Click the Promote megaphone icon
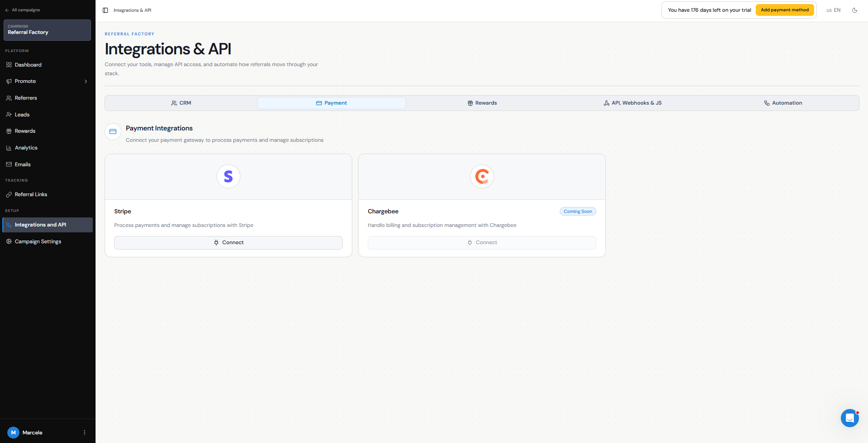The height and width of the screenshot is (443, 868). click(x=9, y=82)
